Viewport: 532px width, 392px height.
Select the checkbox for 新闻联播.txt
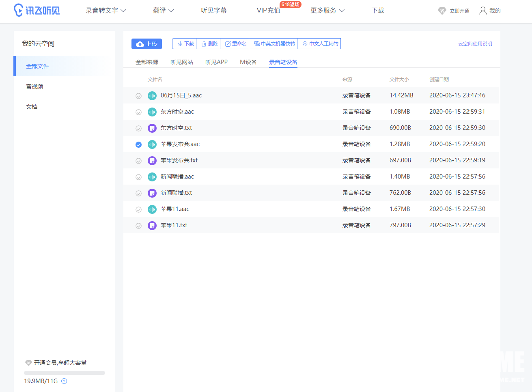point(138,194)
